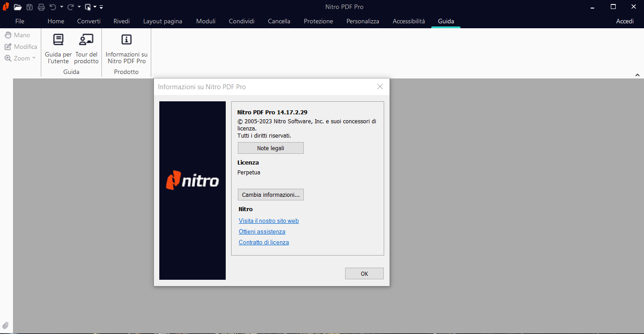Screen dimensions: 644x334
Task: Close the Informazioni su Nitro PDF Pro dialog
Action: click(x=380, y=87)
